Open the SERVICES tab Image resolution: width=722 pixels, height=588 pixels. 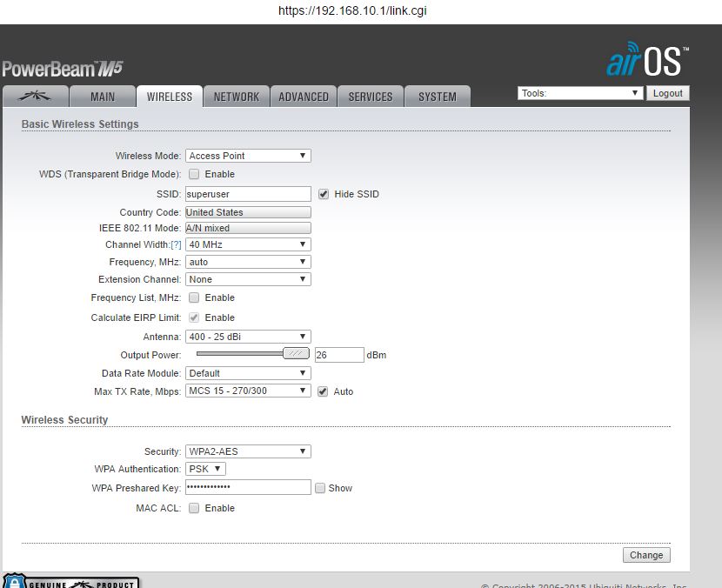371,97
